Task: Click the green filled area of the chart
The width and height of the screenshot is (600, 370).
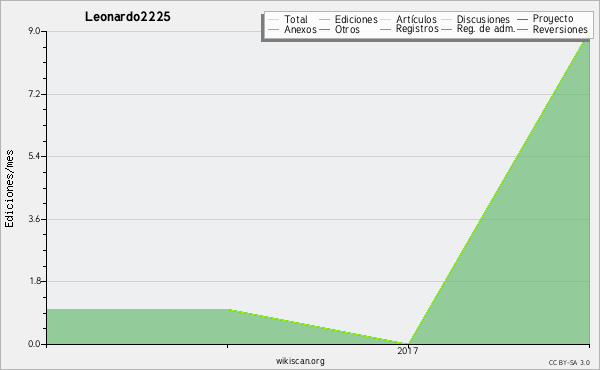Action: pyautogui.click(x=536, y=249)
